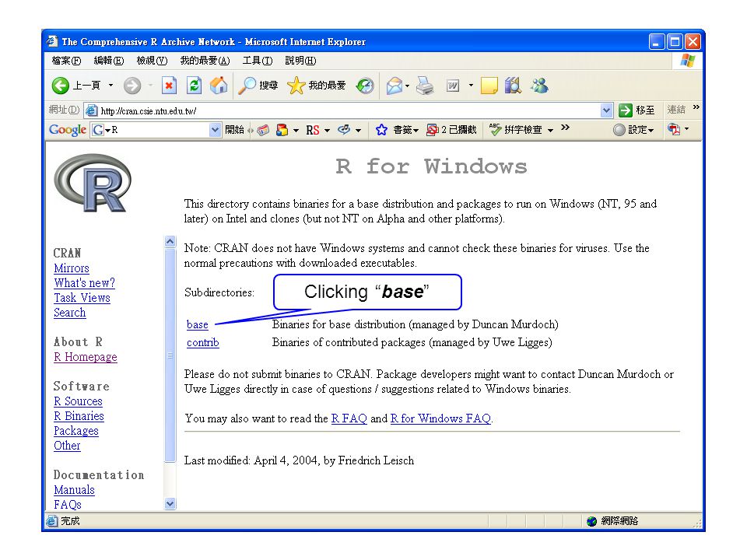Image resolution: width=747 pixels, height=560 pixels.
Task: Expand the Links bar chevron
Action: (696, 107)
